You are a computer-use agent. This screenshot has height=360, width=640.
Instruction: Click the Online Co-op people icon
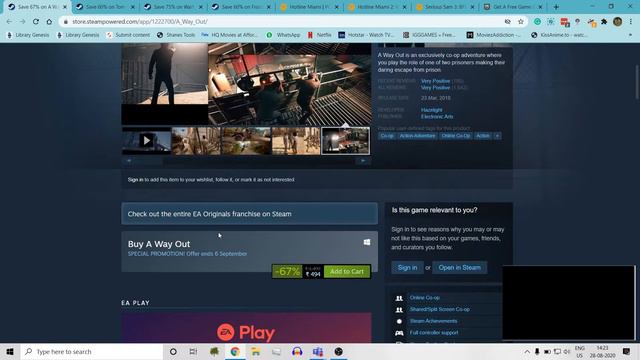pos(399,298)
